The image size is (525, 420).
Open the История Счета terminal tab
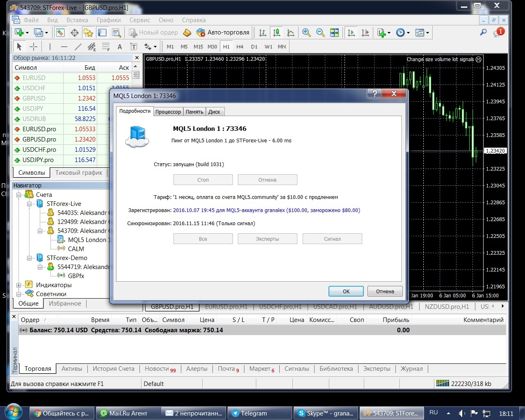tap(114, 368)
